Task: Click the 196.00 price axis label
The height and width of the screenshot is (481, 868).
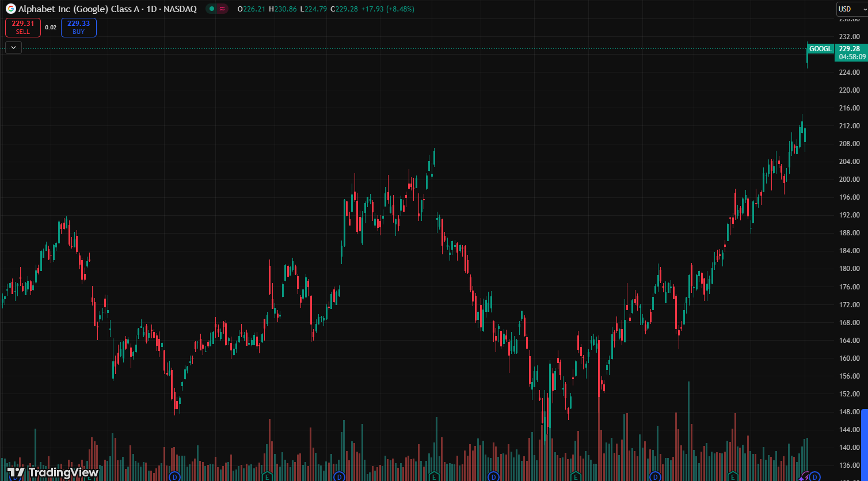Action: (849, 197)
